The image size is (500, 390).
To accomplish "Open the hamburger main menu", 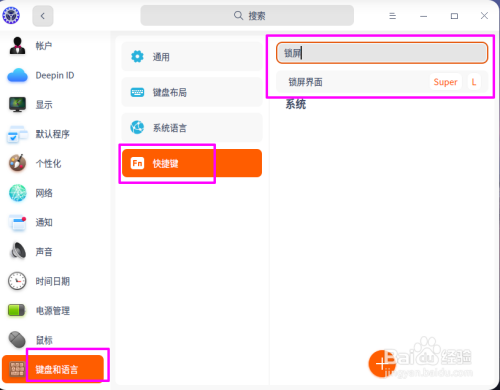I will point(393,16).
